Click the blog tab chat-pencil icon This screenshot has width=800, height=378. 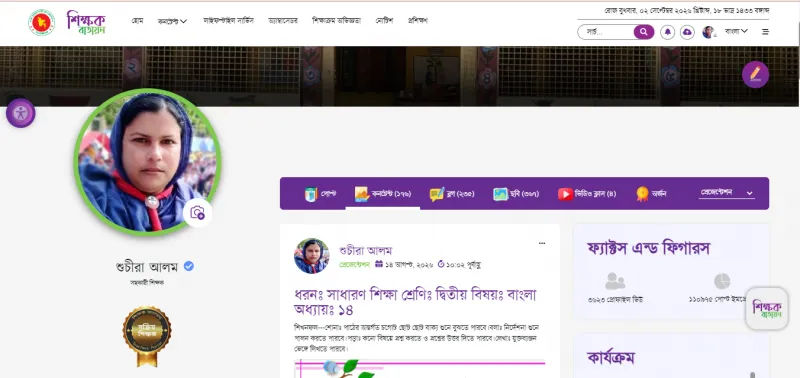click(437, 194)
